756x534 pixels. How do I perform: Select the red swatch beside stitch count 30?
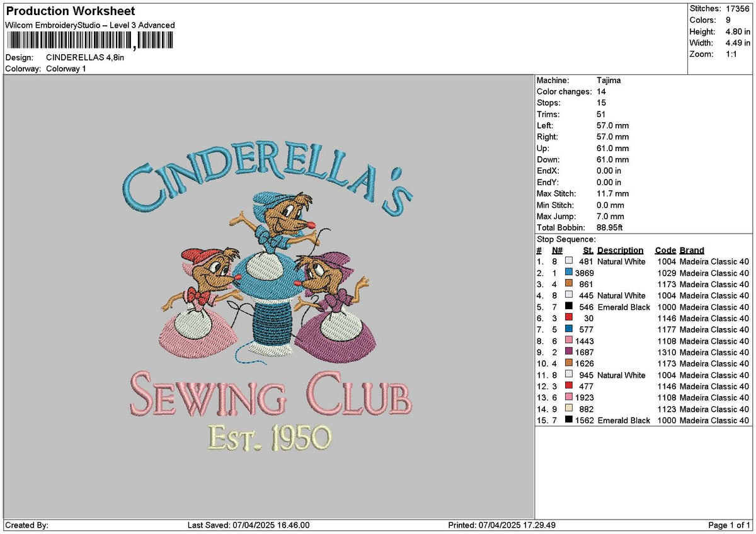(x=569, y=317)
